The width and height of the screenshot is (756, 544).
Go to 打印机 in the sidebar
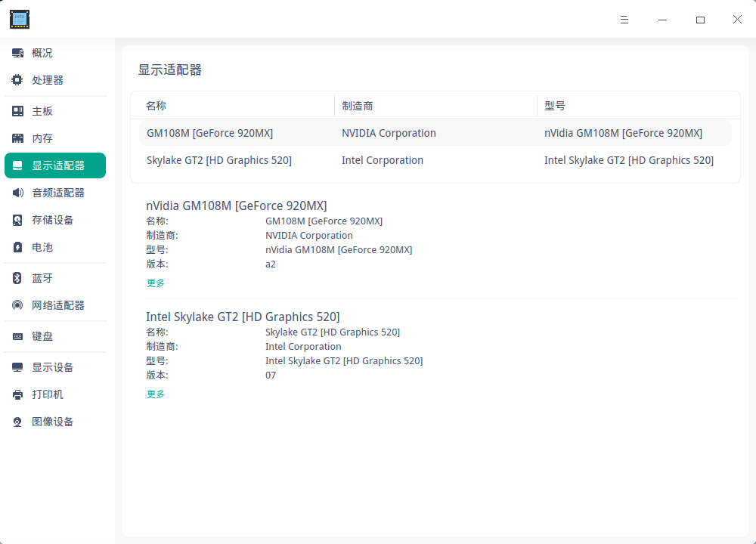[48, 394]
